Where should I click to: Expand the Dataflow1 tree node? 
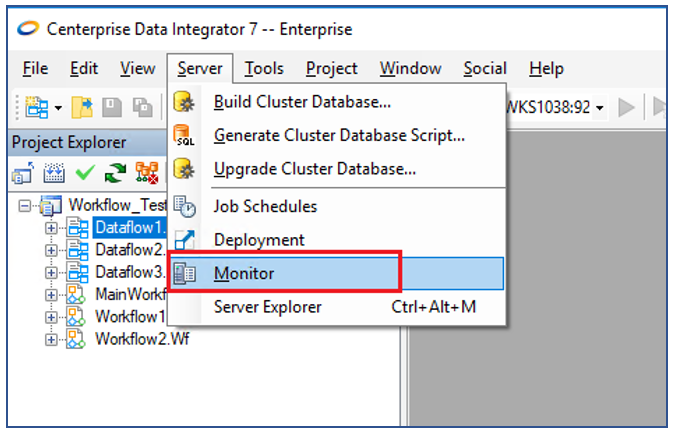coord(51,228)
